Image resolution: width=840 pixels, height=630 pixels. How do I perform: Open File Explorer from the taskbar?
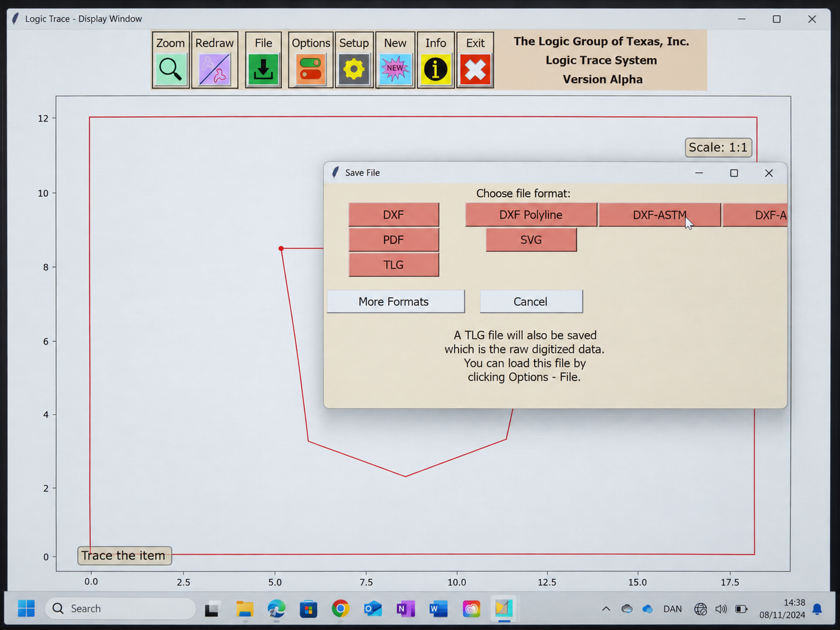245,609
